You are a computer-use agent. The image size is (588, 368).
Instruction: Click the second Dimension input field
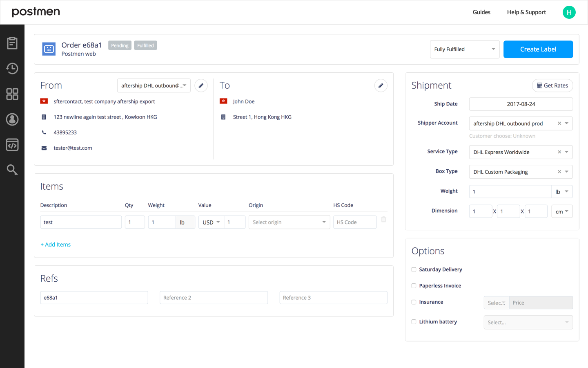pyautogui.click(x=508, y=211)
